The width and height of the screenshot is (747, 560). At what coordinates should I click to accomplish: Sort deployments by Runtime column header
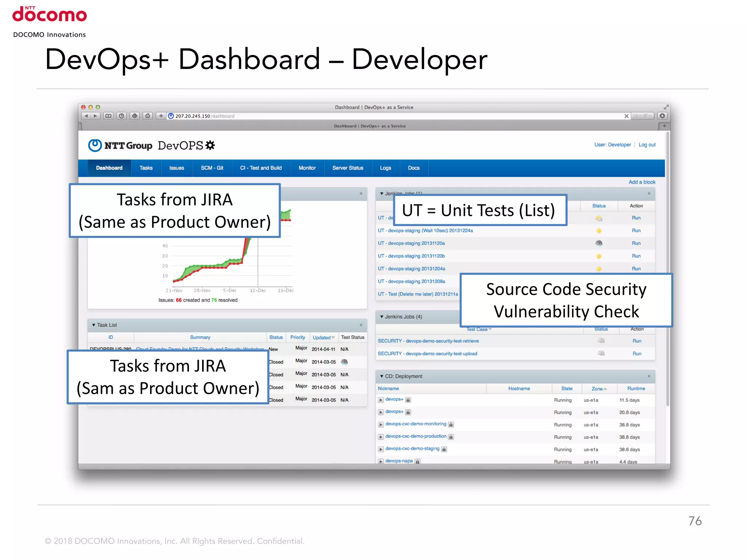pos(636,389)
